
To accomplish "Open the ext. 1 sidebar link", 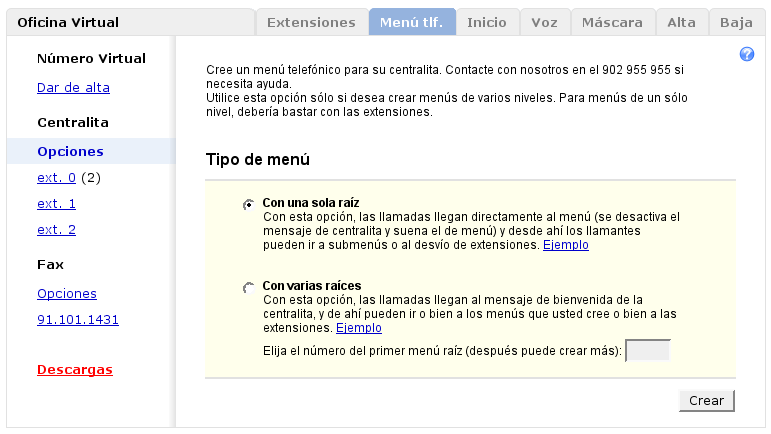I will [56, 204].
